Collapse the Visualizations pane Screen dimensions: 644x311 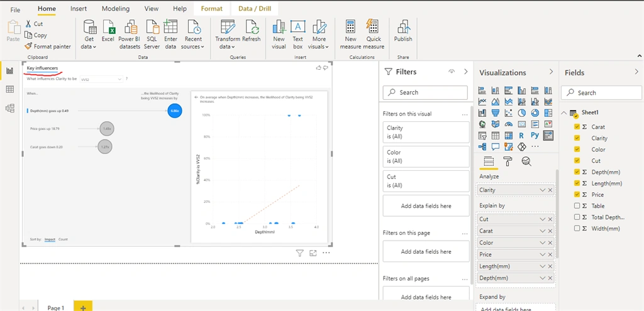coord(551,72)
